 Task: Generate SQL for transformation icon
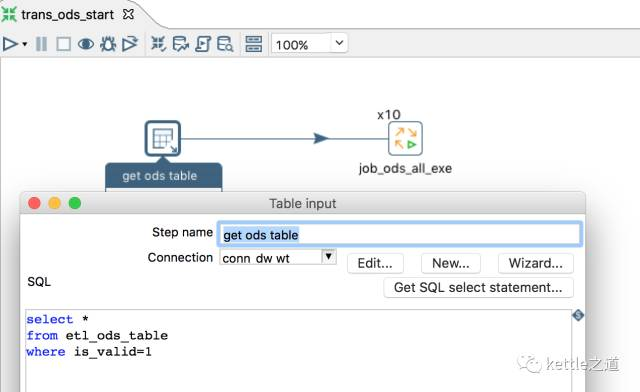click(x=203, y=44)
